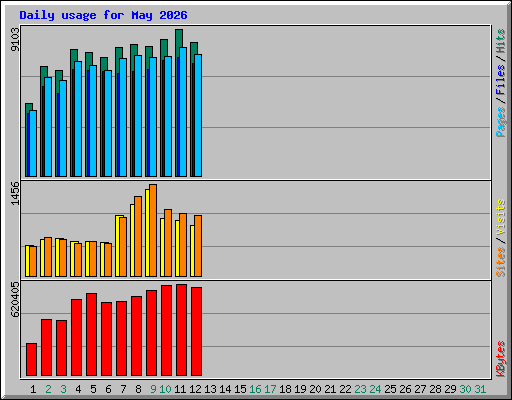Click the day 12 orange Sites bar
This screenshot has width=512, height=400.
[198, 246]
